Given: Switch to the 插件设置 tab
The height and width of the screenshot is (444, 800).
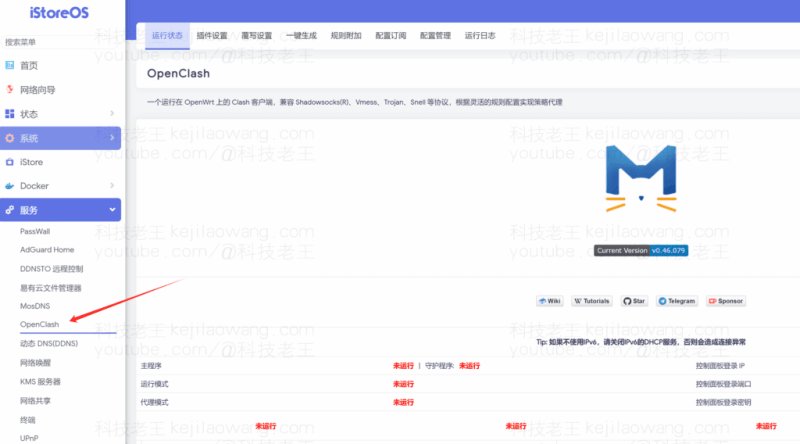Looking at the screenshot, I should click(212, 35).
